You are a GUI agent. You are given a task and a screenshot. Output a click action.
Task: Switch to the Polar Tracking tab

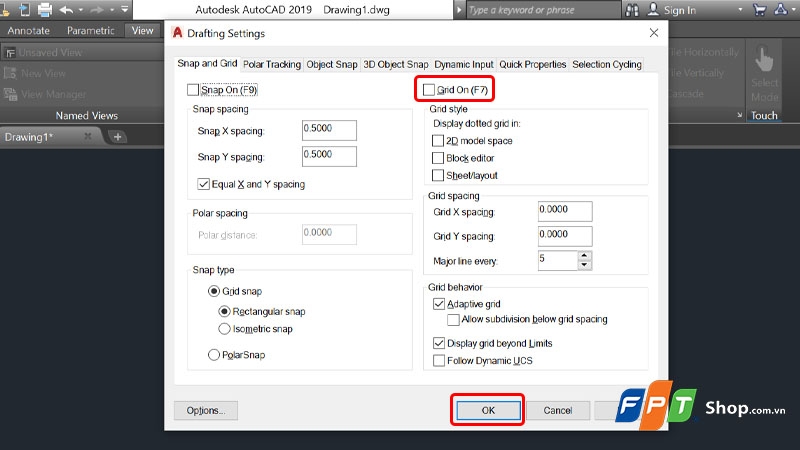pos(272,64)
